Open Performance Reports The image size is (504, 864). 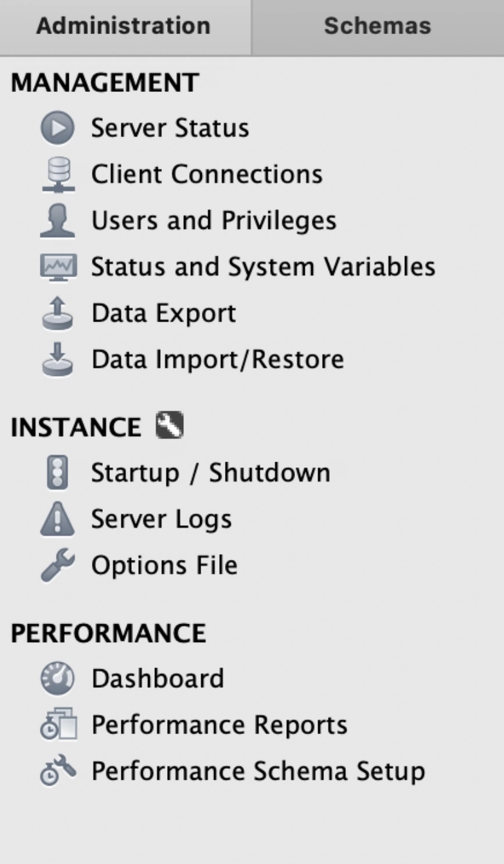pos(219,724)
